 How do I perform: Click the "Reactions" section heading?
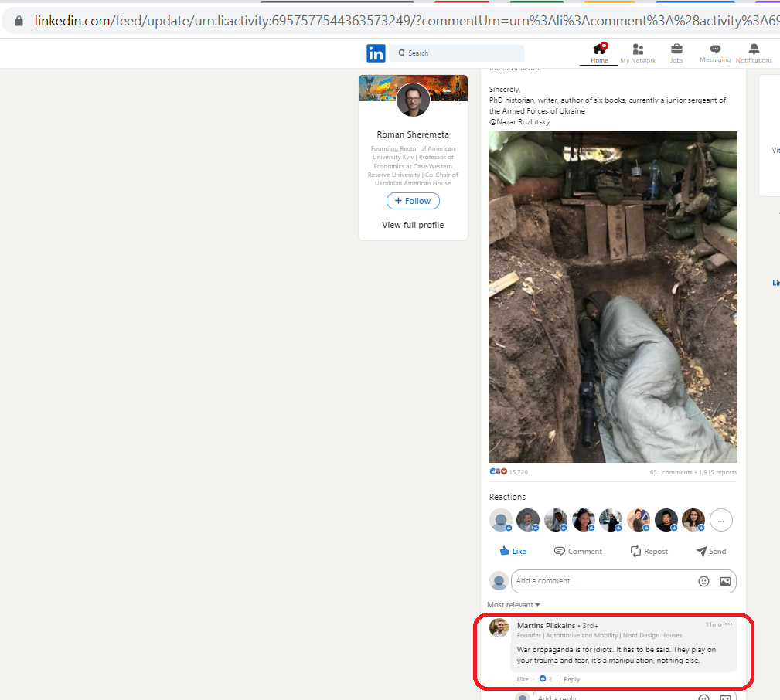[507, 497]
